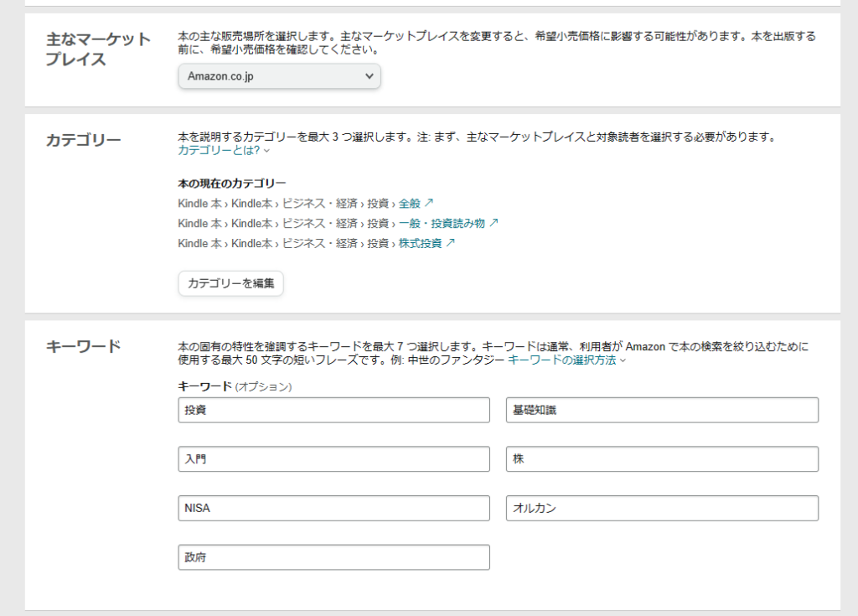The height and width of the screenshot is (616, 858).
Task: Click the external-link arrow icon next to 全般
Action: tap(429, 203)
